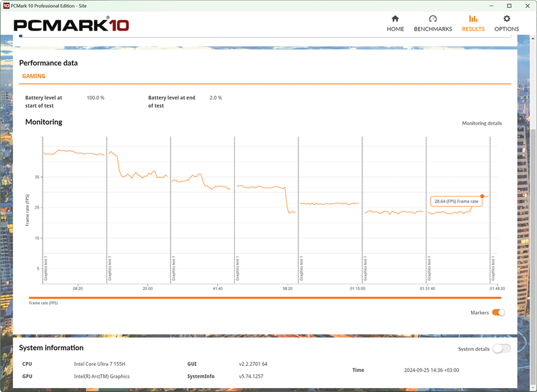The height and width of the screenshot is (392, 537).
Task: Click the SystemInfo version v5.74.1257
Action: 251,376
